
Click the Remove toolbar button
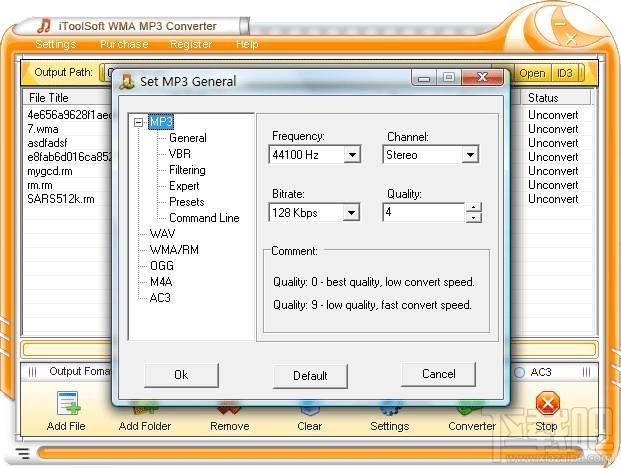(x=230, y=416)
